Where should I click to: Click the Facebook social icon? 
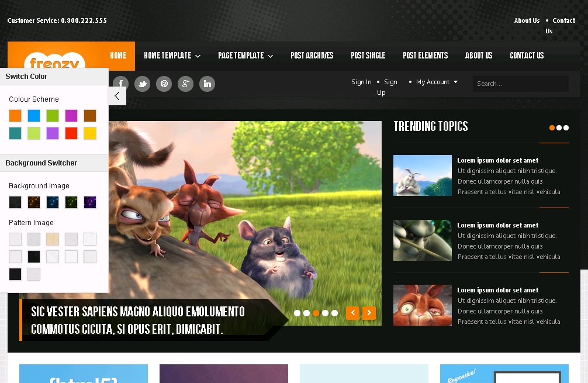120,84
